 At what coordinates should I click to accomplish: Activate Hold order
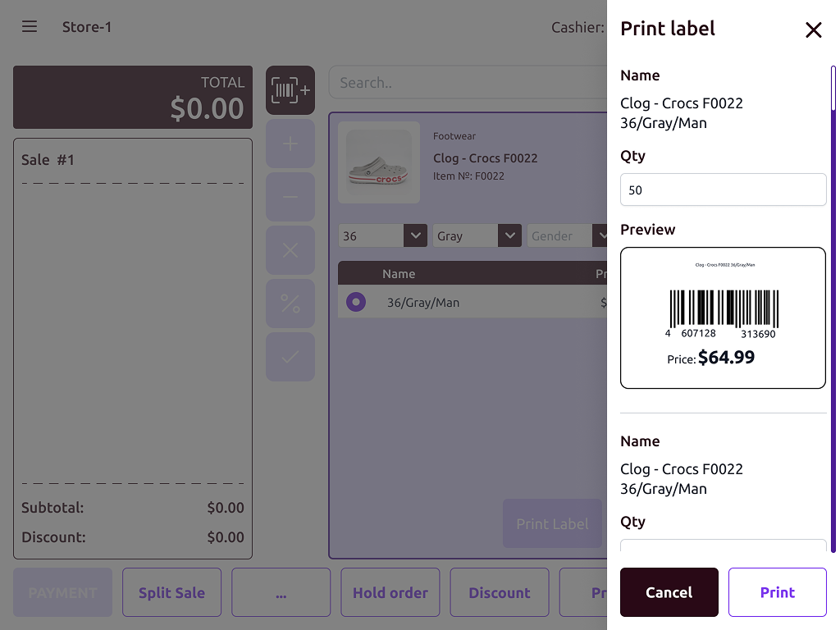(390, 591)
